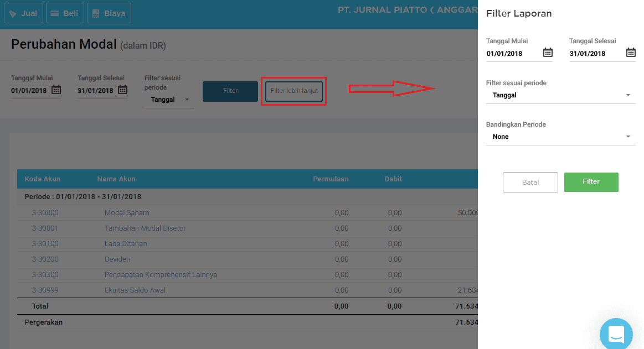Click the Filter Laporan panel heading
The image size is (644, 349).
(519, 13)
